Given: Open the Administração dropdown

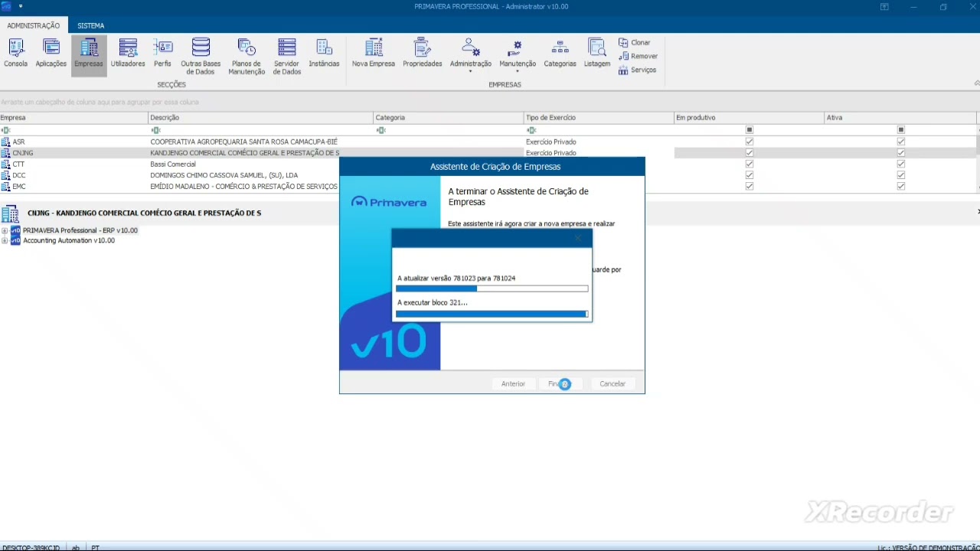Looking at the screenshot, I should tap(470, 55).
